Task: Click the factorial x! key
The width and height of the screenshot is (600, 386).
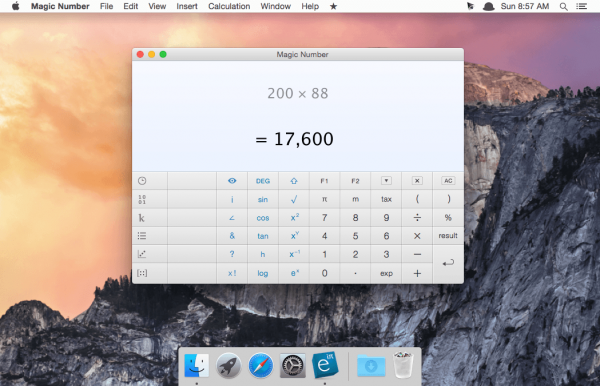Action: 232,273
